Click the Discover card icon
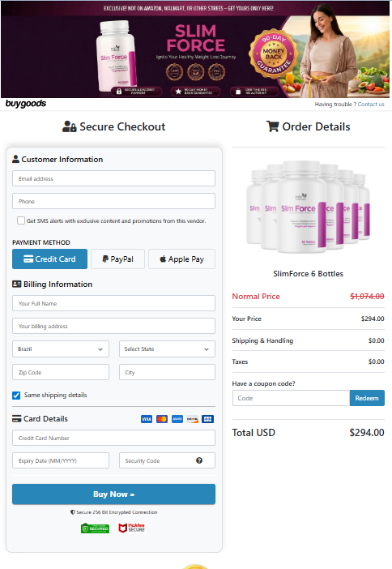The height and width of the screenshot is (569, 392). click(193, 419)
